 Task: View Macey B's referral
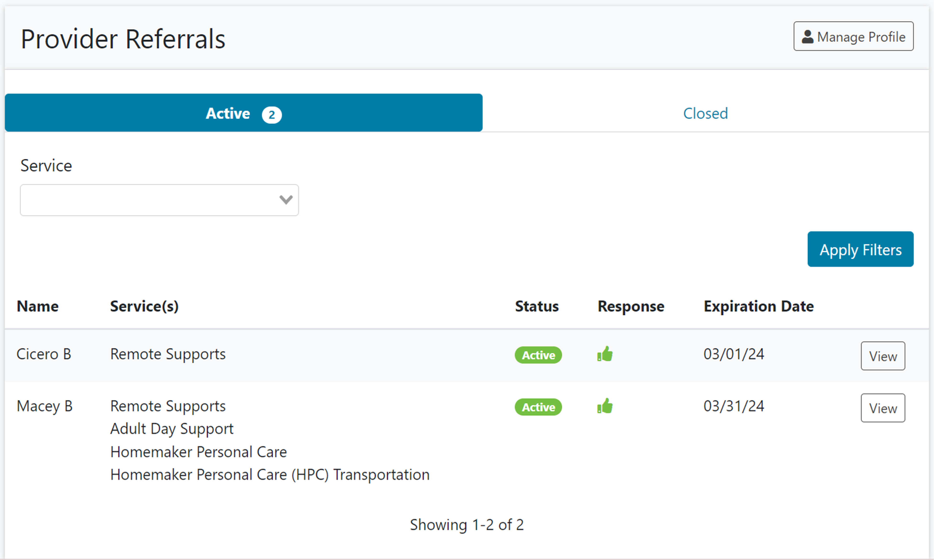(882, 408)
